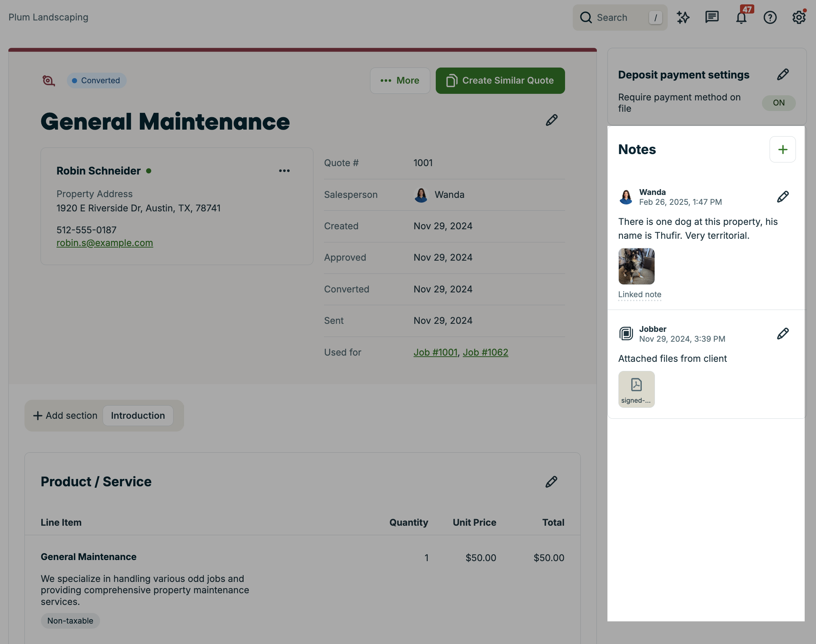
Task: Open notifications bell with 47 badge
Action: pos(741,18)
